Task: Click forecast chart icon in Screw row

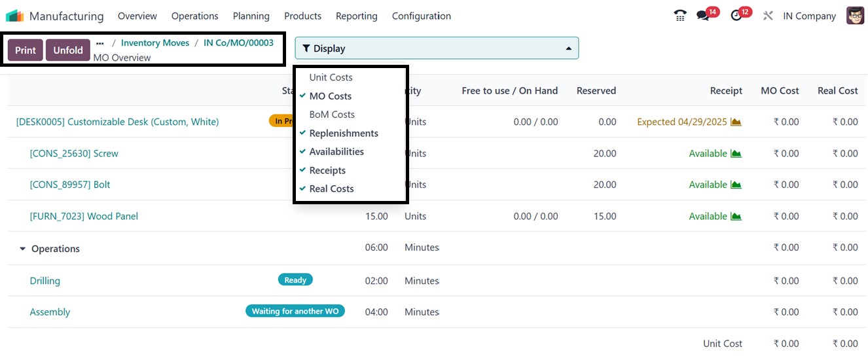Action: tap(736, 154)
